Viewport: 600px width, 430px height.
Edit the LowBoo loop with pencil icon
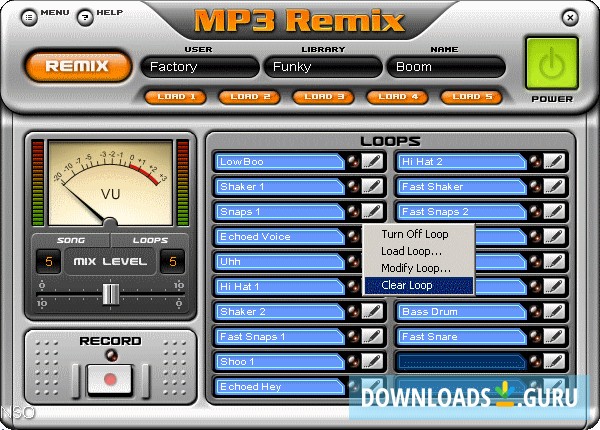(x=372, y=161)
